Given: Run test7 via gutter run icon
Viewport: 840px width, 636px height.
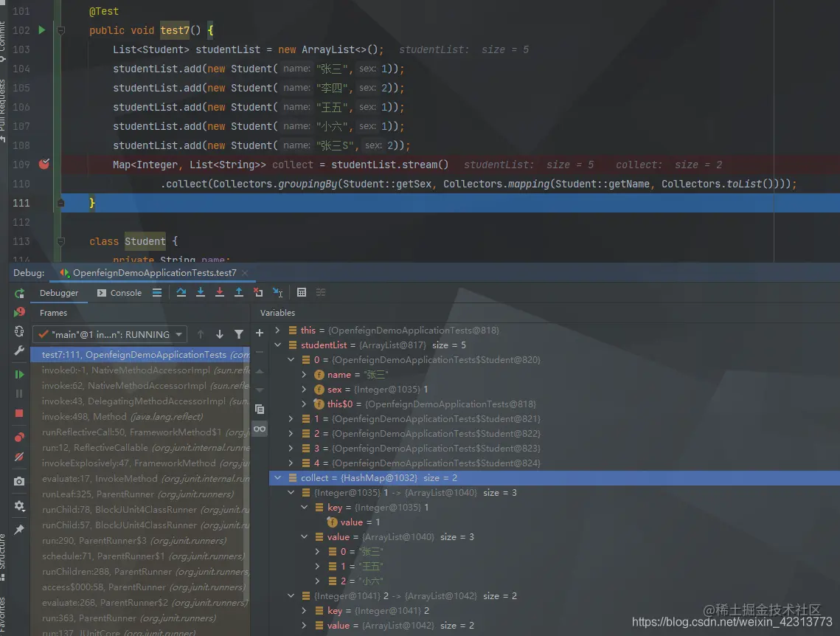Looking at the screenshot, I should tap(42, 30).
